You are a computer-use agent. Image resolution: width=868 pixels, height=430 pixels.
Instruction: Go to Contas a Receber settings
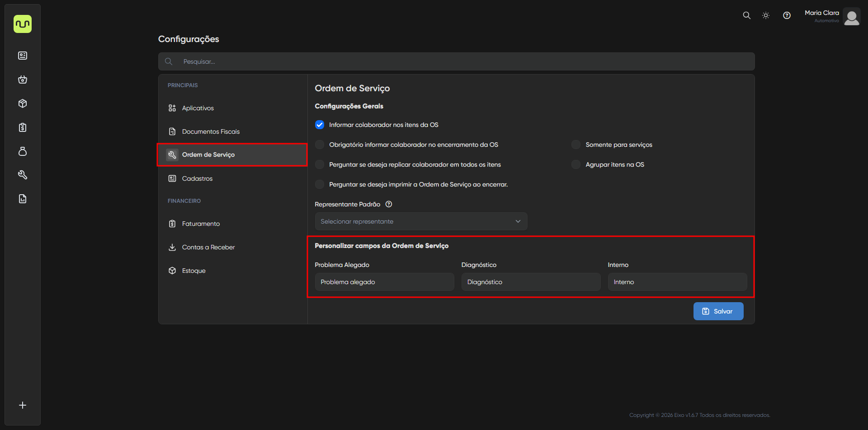(x=208, y=247)
